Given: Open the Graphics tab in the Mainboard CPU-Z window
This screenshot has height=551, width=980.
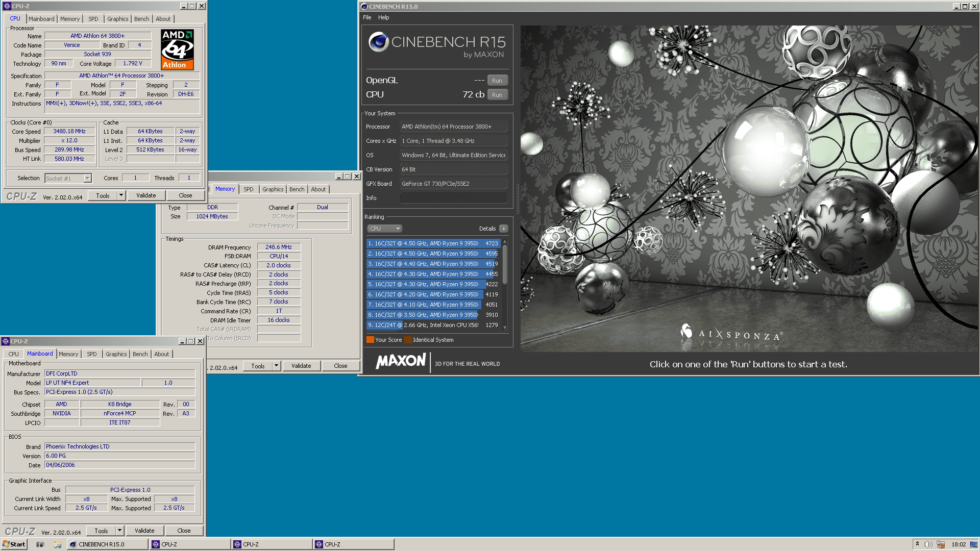Looking at the screenshot, I should tap(116, 354).
